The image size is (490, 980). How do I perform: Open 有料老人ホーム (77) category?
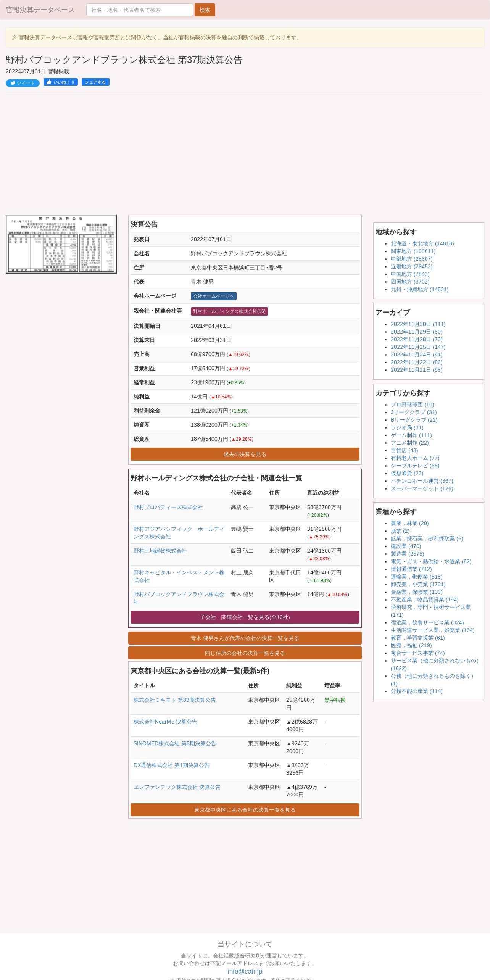point(415,458)
